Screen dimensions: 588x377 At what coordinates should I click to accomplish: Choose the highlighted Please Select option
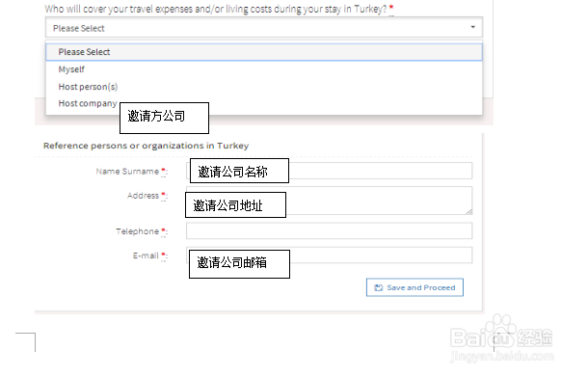click(264, 52)
